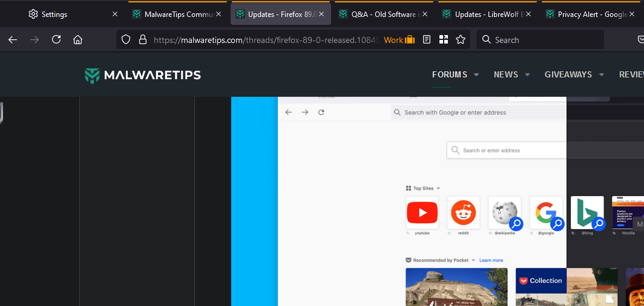Bookmark this page with star icon
This screenshot has height=306, width=644.
click(x=461, y=40)
